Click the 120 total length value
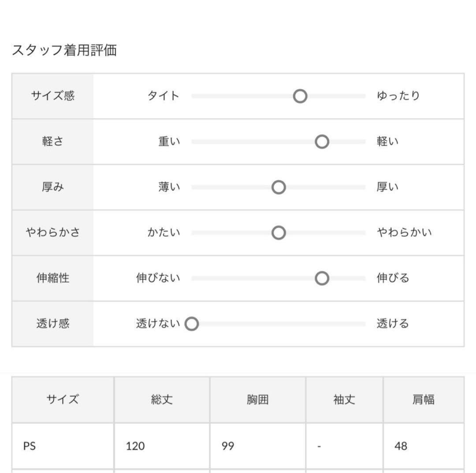476x473 pixels. click(x=135, y=446)
